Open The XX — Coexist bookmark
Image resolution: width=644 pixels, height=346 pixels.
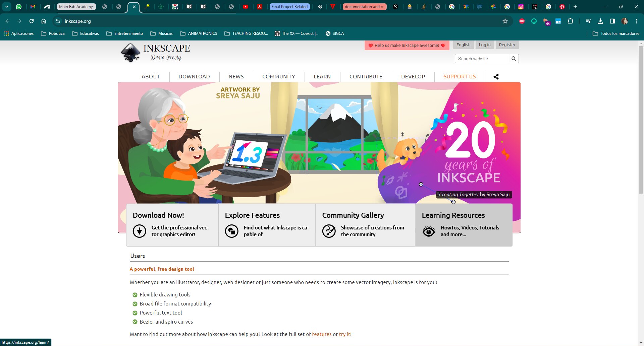tap(297, 33)
